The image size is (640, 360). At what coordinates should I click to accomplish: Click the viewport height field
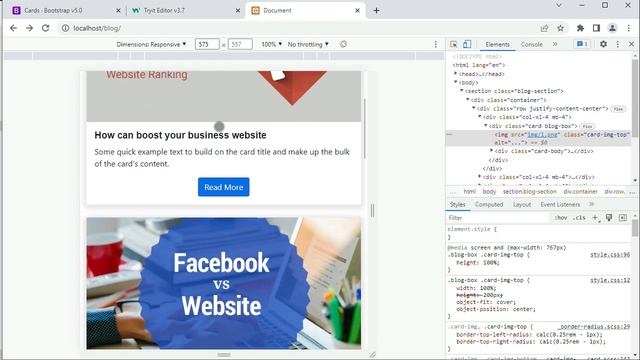240,44
